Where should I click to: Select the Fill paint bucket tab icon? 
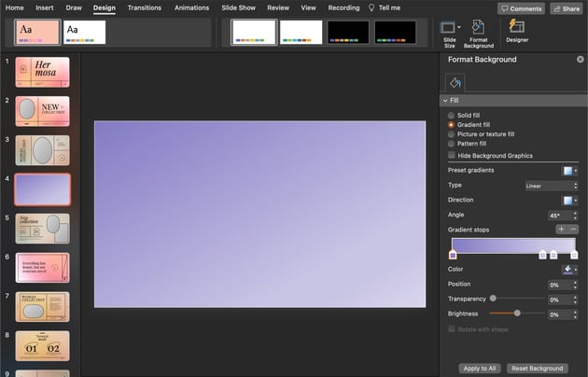(455, 83)
